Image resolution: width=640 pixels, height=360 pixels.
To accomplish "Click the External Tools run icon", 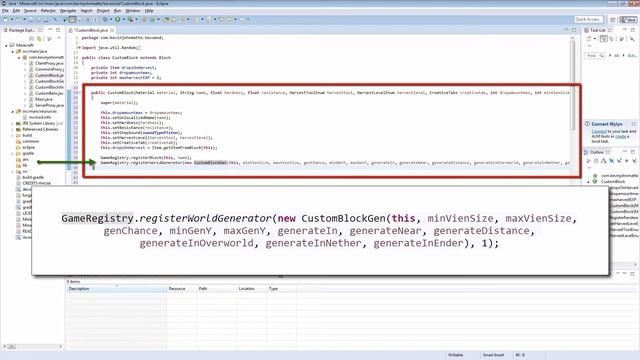I will (x=130, y=19).
